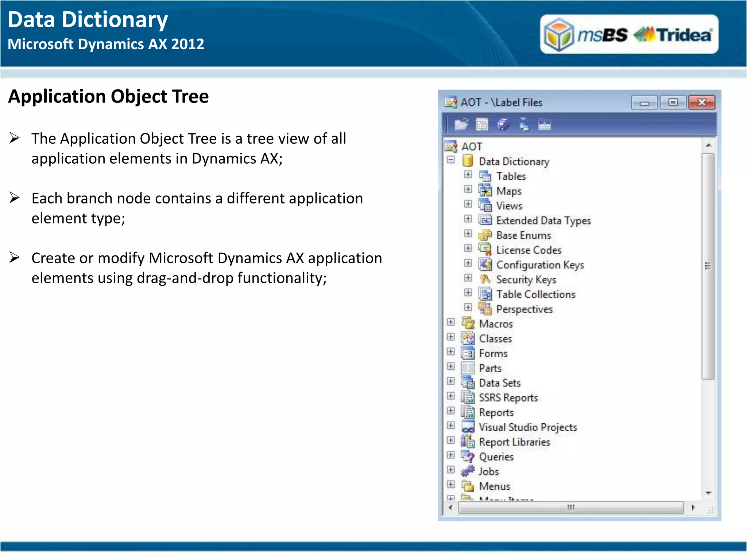Click the Forms node icon
This screenshot has height=560, width=747.
468,353
